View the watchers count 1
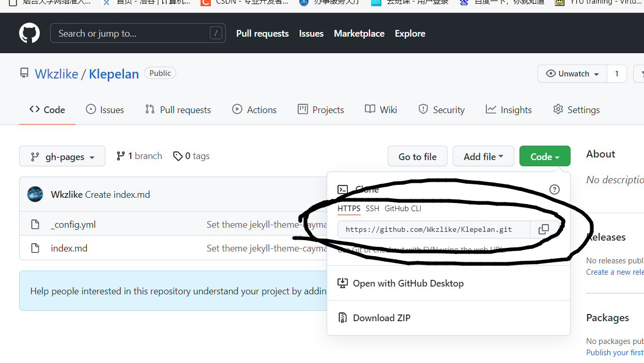Image resolution: width=644 pixels, height=363 pixels. (616, 74)
